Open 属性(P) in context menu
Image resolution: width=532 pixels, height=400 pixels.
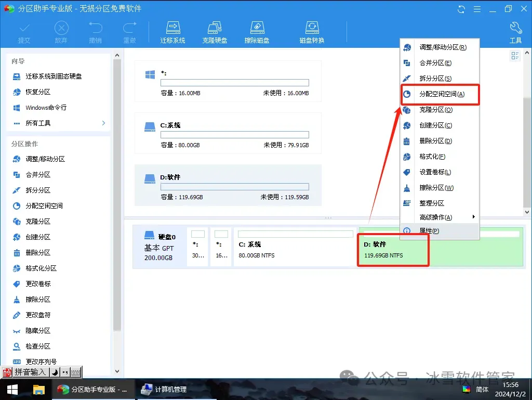[440, 231]
